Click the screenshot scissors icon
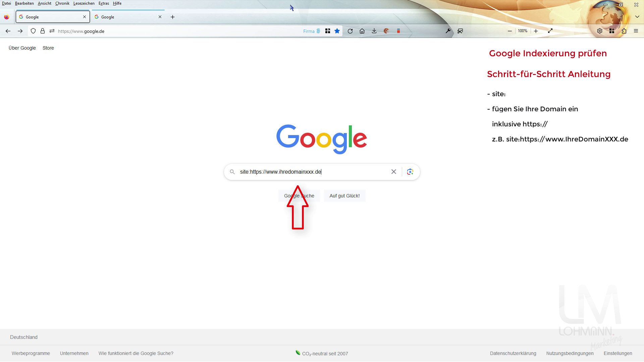The width and height of the screenshot is (644, 362). 460,31
